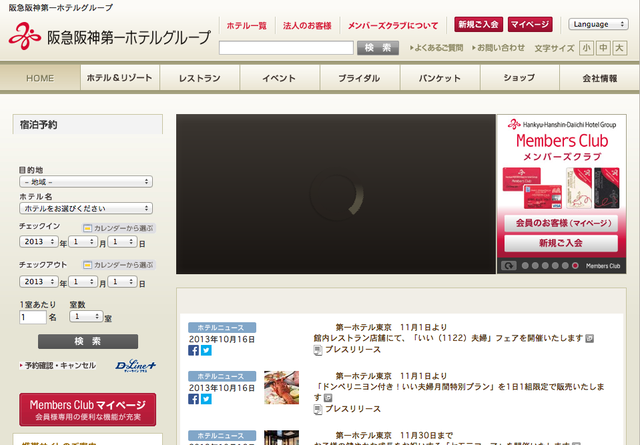Click 会員のお客様(マイページ) in Members Club panel
This screenshot has width=640, height=445.
point(561,223)
